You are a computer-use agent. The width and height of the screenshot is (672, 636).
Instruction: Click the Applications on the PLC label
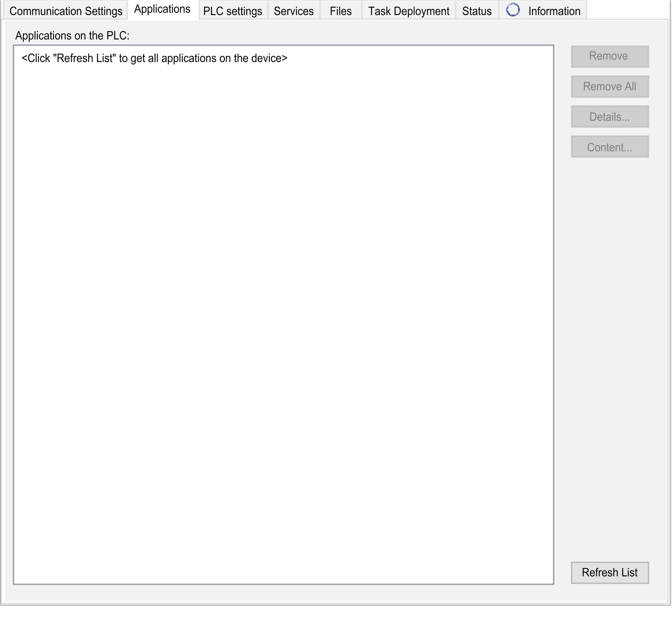(x=72, y=36)
